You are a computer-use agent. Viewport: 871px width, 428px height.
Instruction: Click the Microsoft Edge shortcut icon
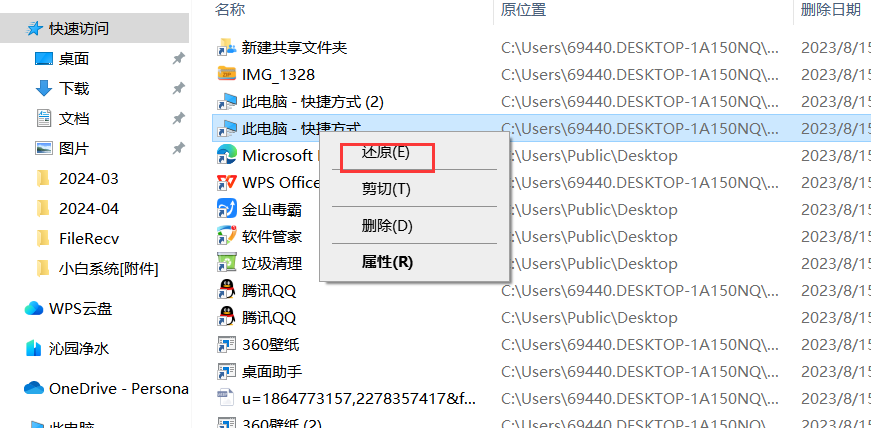pyautogui.click(x=226, y=155)
